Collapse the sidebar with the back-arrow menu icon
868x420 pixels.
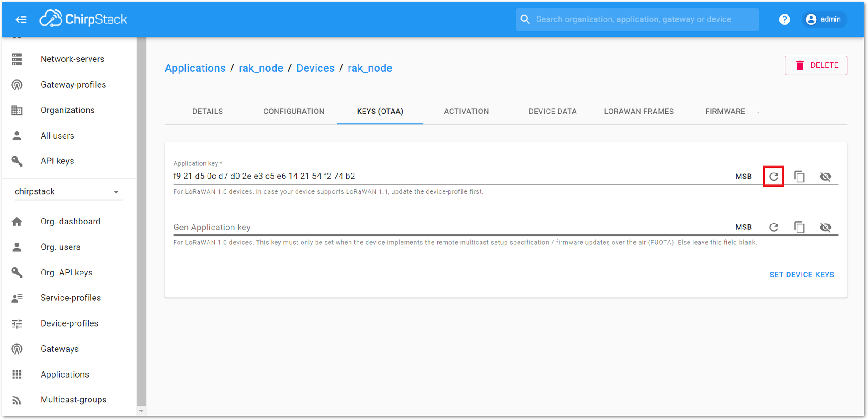point(21,19)
